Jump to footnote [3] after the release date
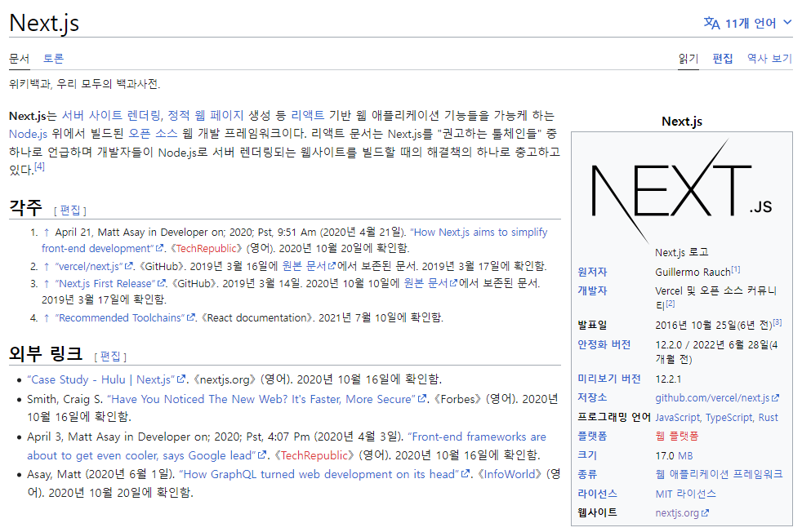The height and width of the screenshot is (532, 802). coord(777,322)
